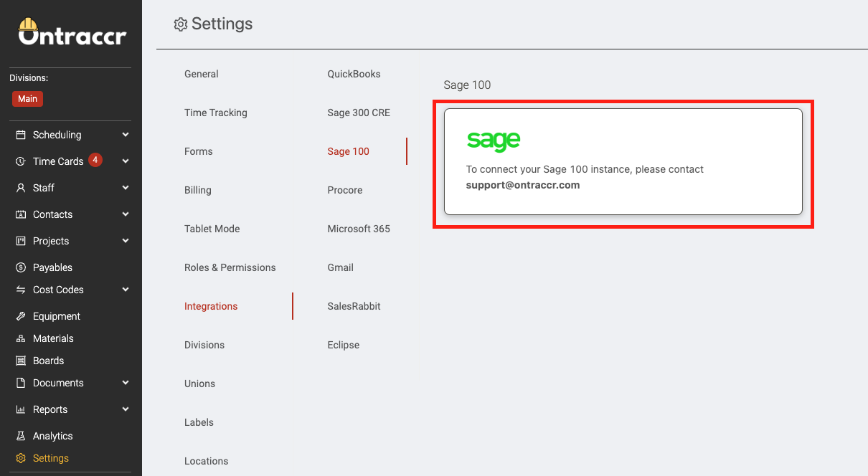Go to Unions settings
Screen dimensions: 868x476
coord(200,384)
